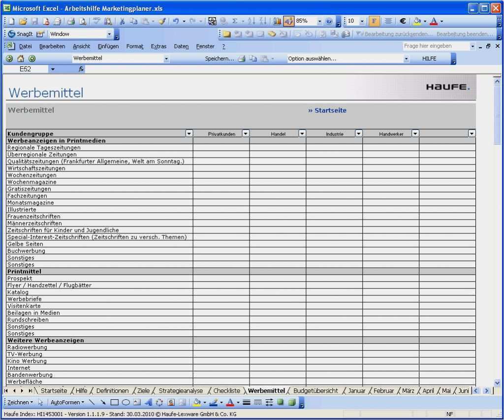Open the Privatkunden column filter dropdown
Viewport: 504px width, 420px height.
pos(246,133)
